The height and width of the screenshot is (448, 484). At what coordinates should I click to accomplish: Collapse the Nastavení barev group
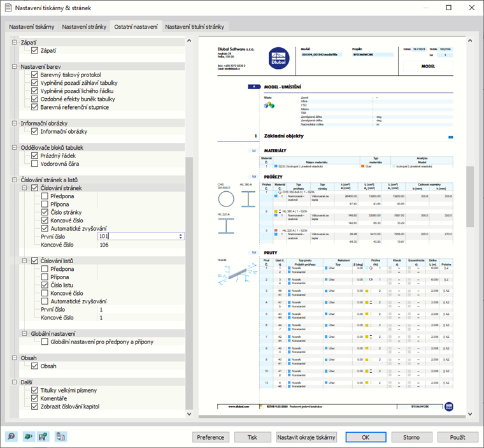[14, 66]
